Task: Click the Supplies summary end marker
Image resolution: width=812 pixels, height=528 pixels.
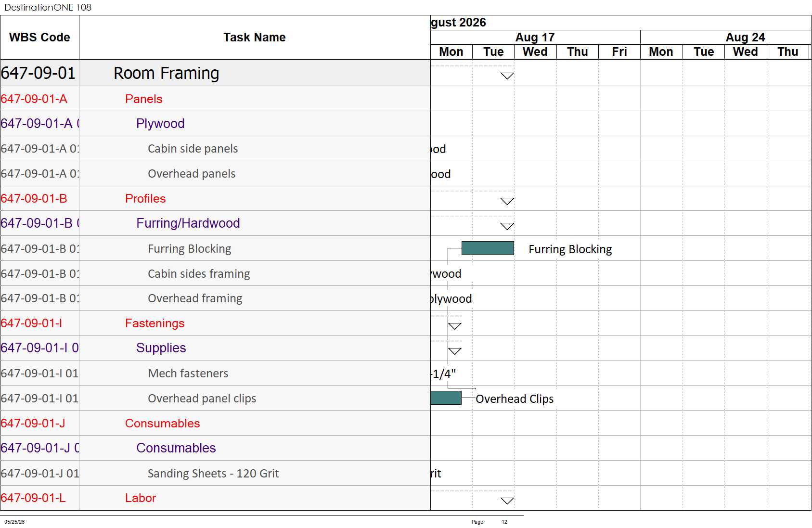Action: [455, 351]
